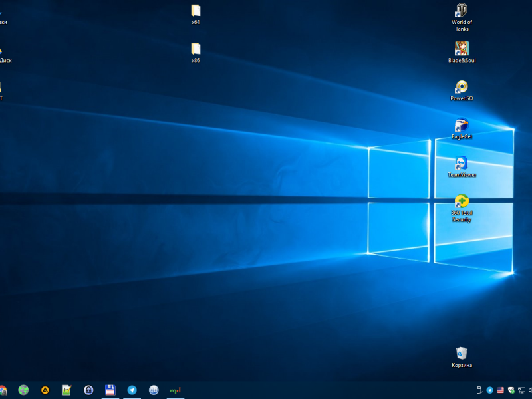Open the green notepad with pencil icon

click(66, 390)
